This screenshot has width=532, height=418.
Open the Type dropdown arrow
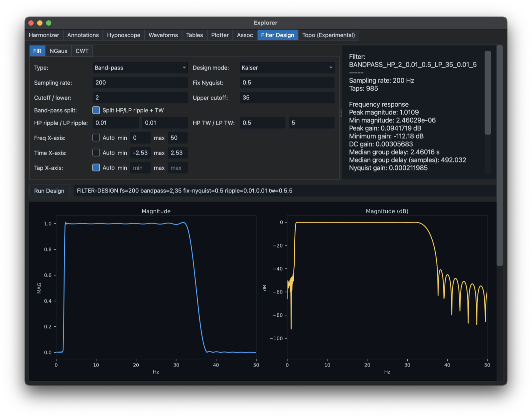click(x=184, y=68)
